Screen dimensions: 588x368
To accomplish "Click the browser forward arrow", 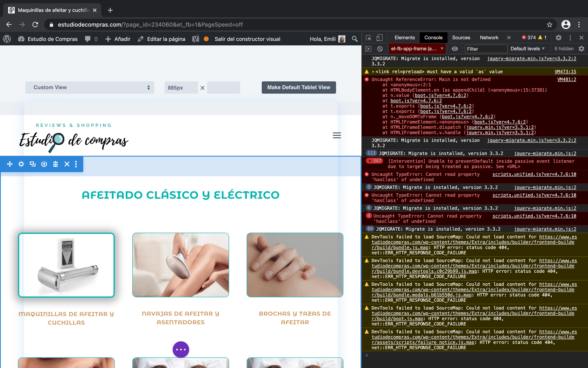I will 22,25.
